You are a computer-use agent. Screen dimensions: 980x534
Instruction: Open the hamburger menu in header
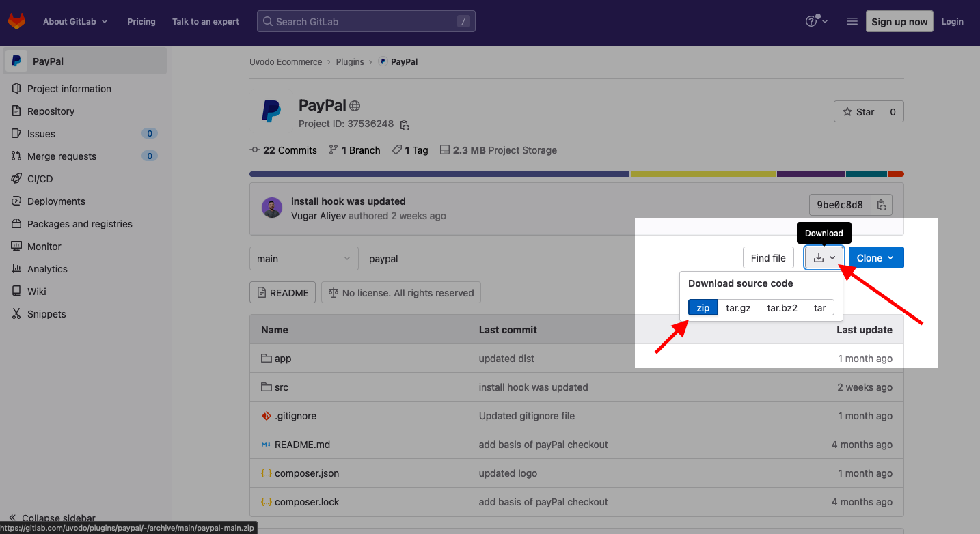(x=852, y=22)
